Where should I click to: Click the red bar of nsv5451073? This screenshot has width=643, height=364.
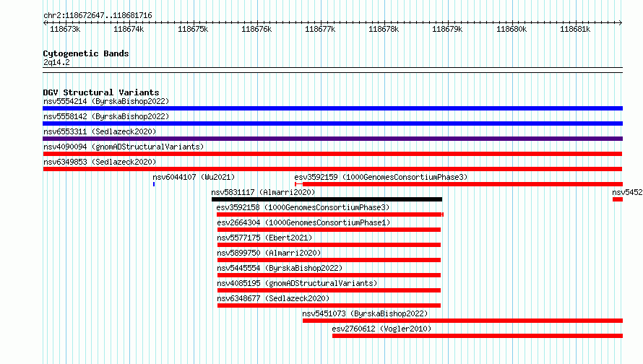[x=462, y=321]
